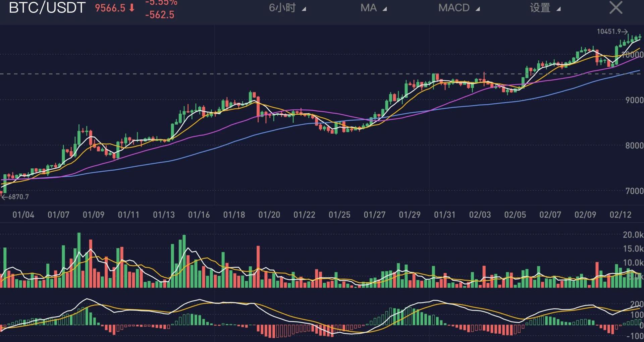Select the 01/27 date on time axis
Viewport: 644px width, 342px height.
(374, 215)
